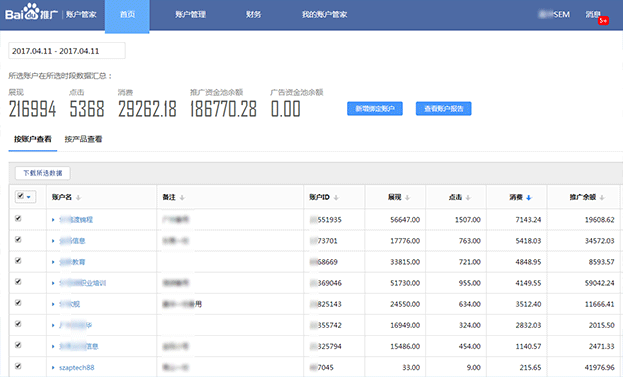The image size is (623, 377).
Task: Switch to 按产品查看 tab
Action: click(83, 139)
